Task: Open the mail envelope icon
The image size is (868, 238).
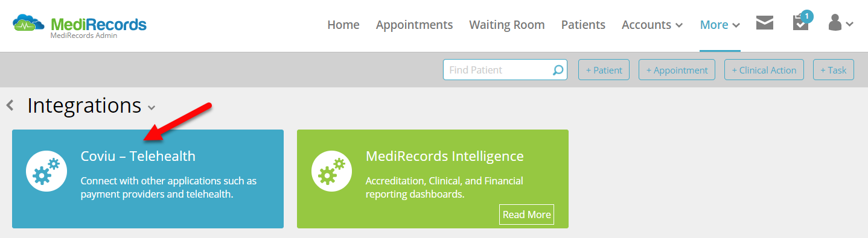Action: coord(765,23)
